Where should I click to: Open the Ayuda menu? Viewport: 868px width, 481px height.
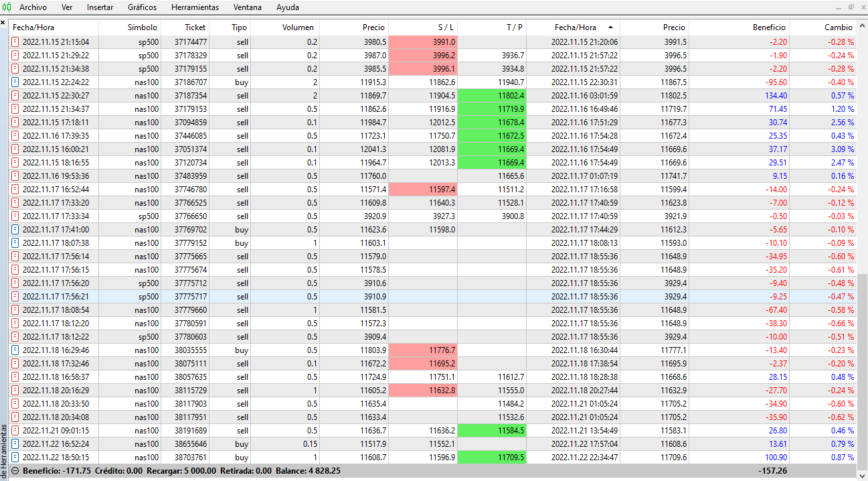click(x=288, y=7)
